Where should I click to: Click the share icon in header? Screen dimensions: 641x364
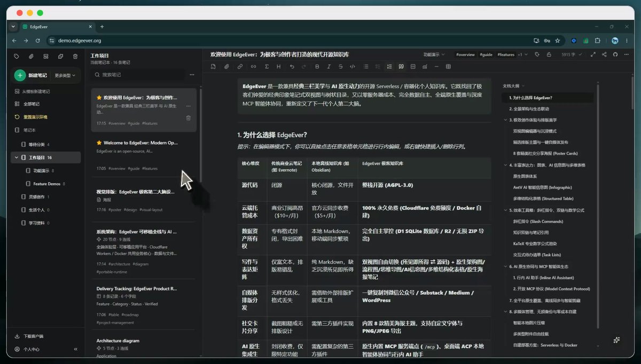coord(604,54)
